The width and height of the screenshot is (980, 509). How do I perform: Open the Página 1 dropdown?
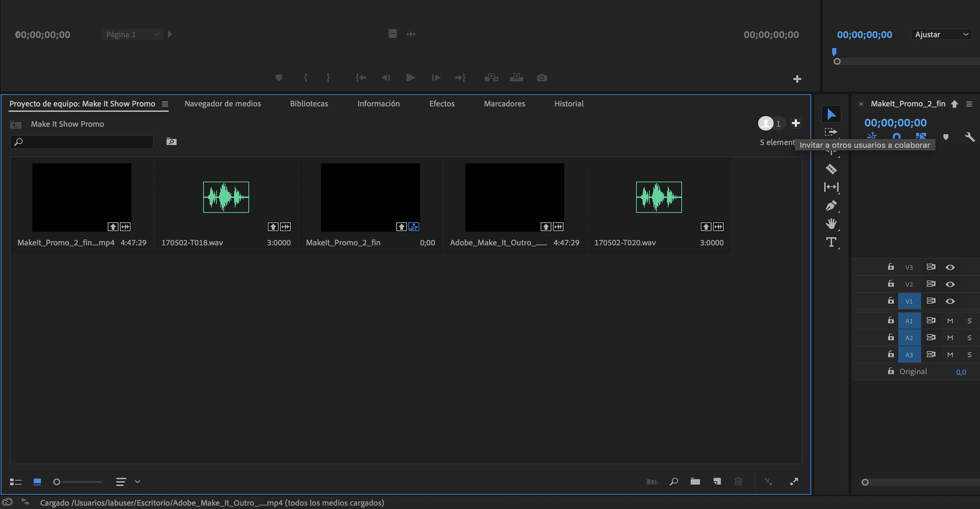point(132,35)
